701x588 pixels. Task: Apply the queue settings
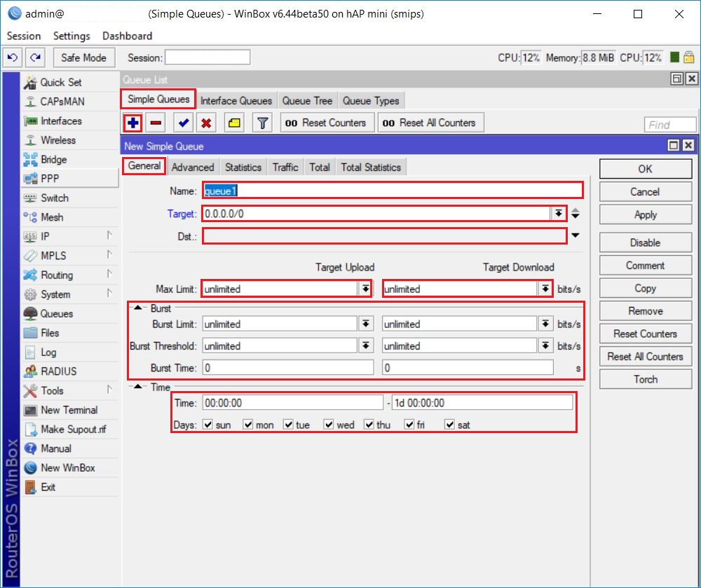tap(644, 214)
